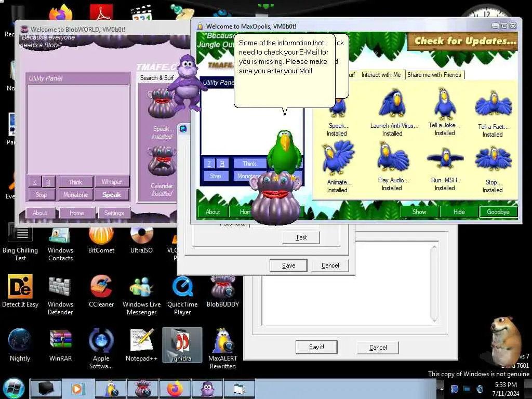Open purple gorilla buddy taskbar icon

coord(207,389)
